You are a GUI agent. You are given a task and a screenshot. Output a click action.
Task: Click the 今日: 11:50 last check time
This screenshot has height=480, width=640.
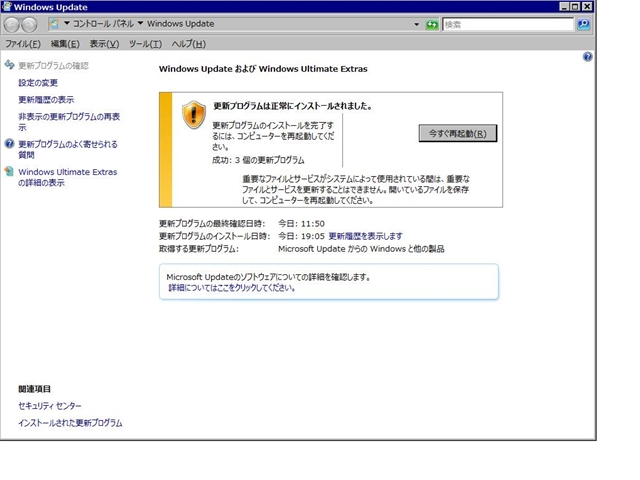(x=302, y=224)
